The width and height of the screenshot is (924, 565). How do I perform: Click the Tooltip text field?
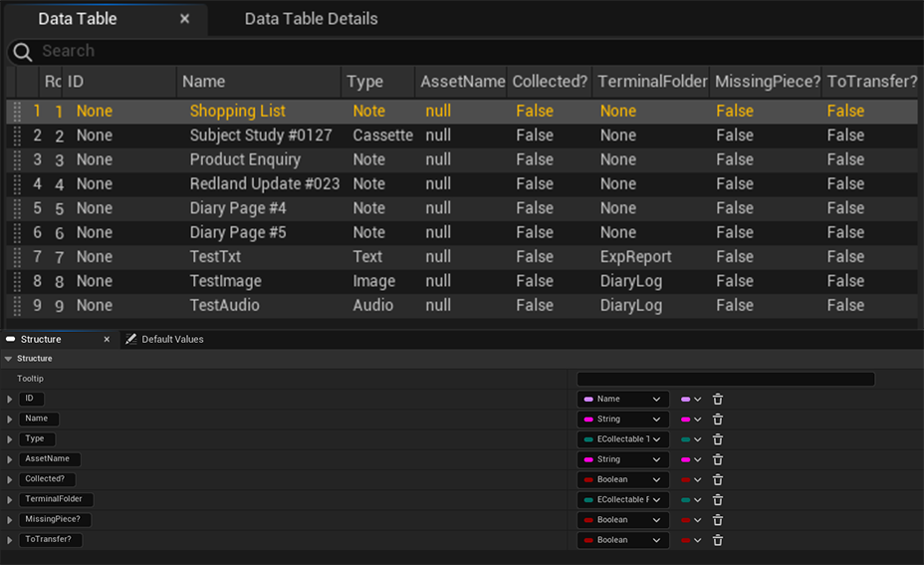tap(725, 379)
